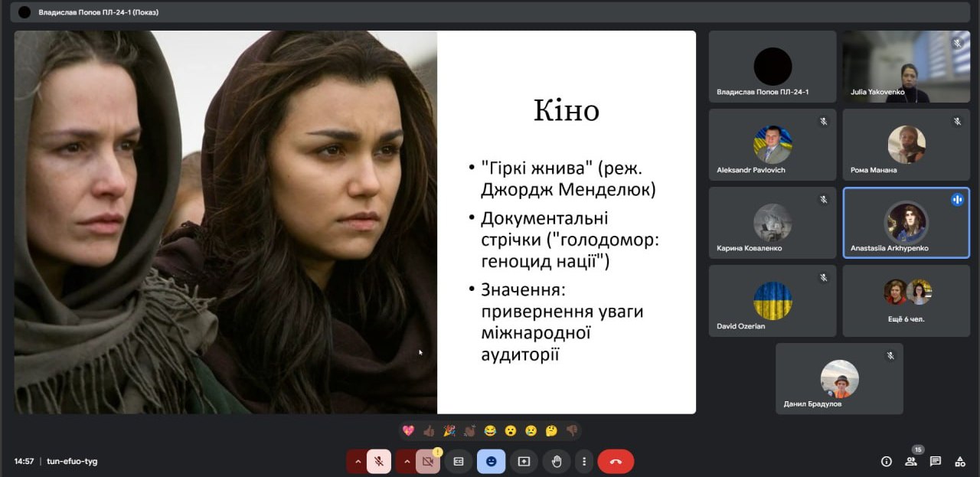The image size is (980, 477).
Task: Click muted mic icon on David Ozerian tile
Action: [824, 277]
